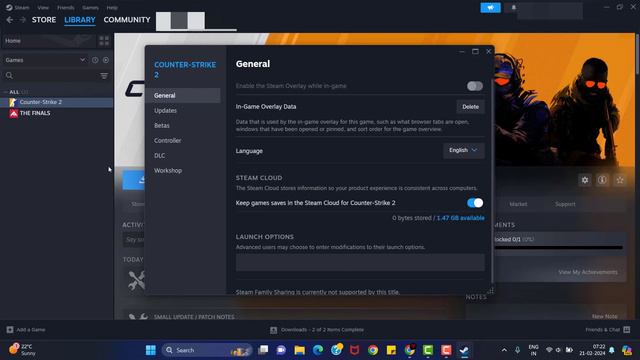Screen dimensions: 640x360
Task: Select the LIBRARY tab
Action: coord(80,20)
